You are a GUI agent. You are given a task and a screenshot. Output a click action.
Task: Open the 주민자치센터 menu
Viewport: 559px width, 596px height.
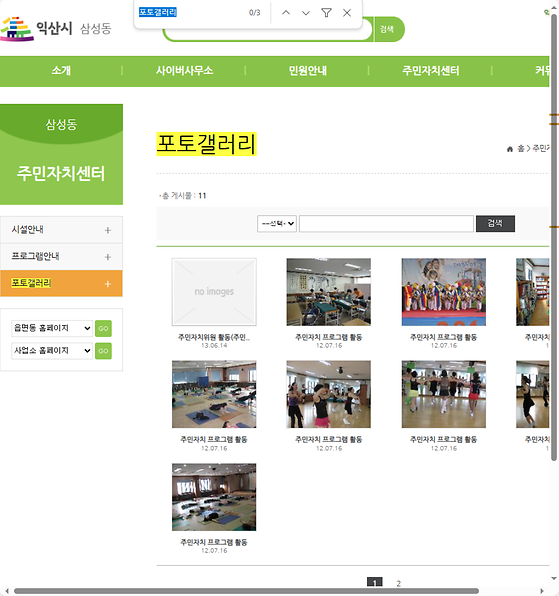click(431, 71)
